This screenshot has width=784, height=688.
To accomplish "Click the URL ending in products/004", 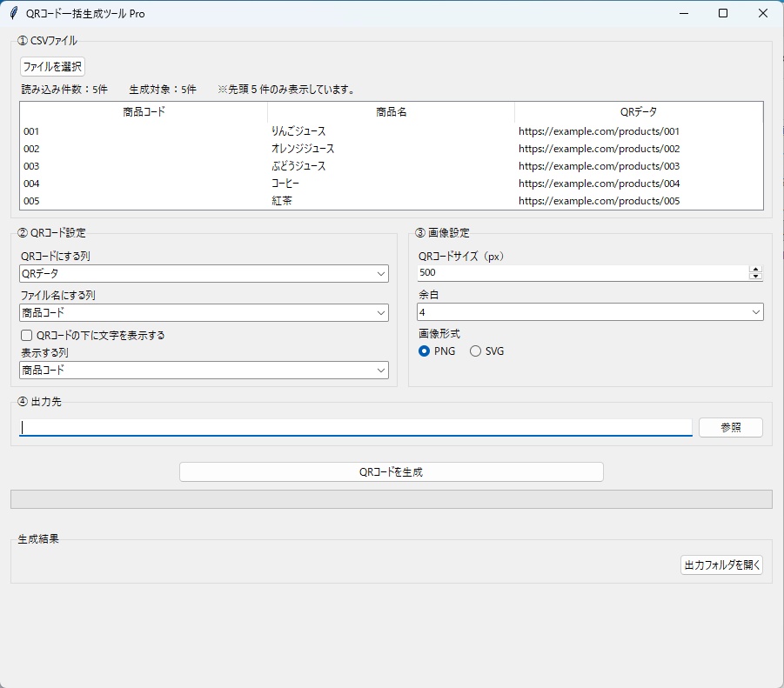I will point(599,184).
